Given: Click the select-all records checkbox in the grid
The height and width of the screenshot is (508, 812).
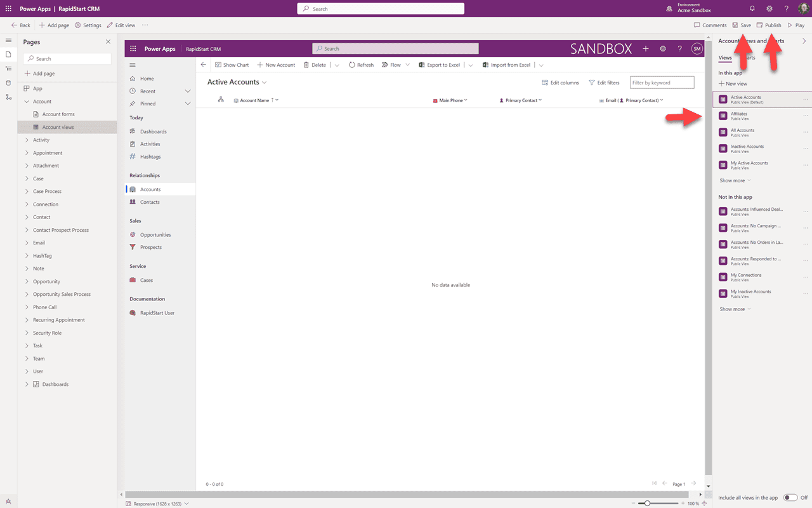Looking at the screenshot, I should (221, 100).
